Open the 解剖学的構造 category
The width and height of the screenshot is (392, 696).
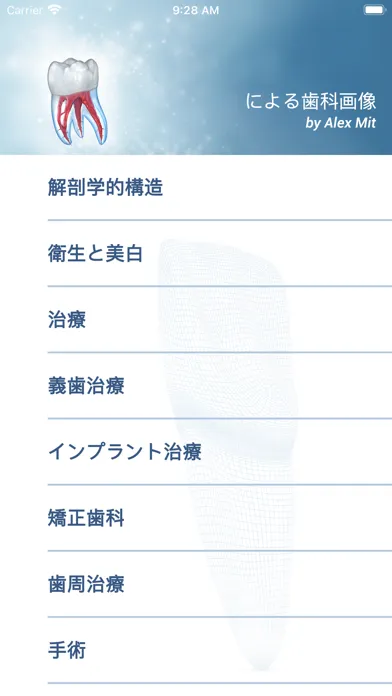click(220, 188)
